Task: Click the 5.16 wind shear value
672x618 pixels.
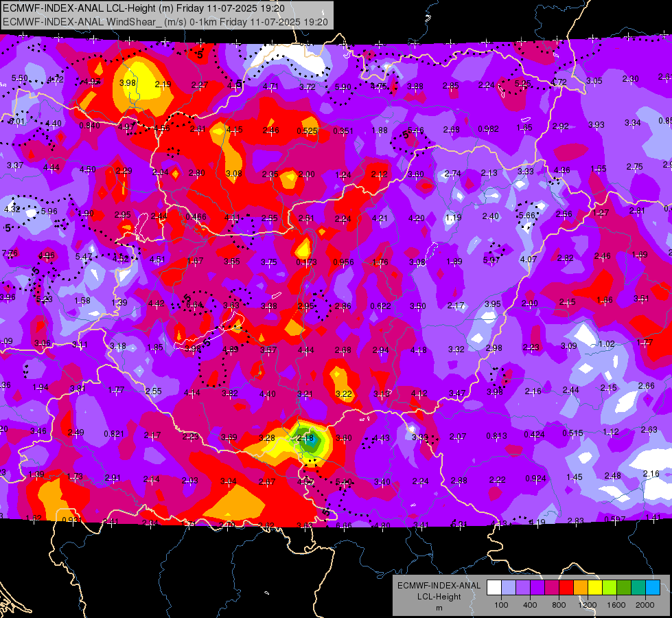Action: click(x=416, y=130)
